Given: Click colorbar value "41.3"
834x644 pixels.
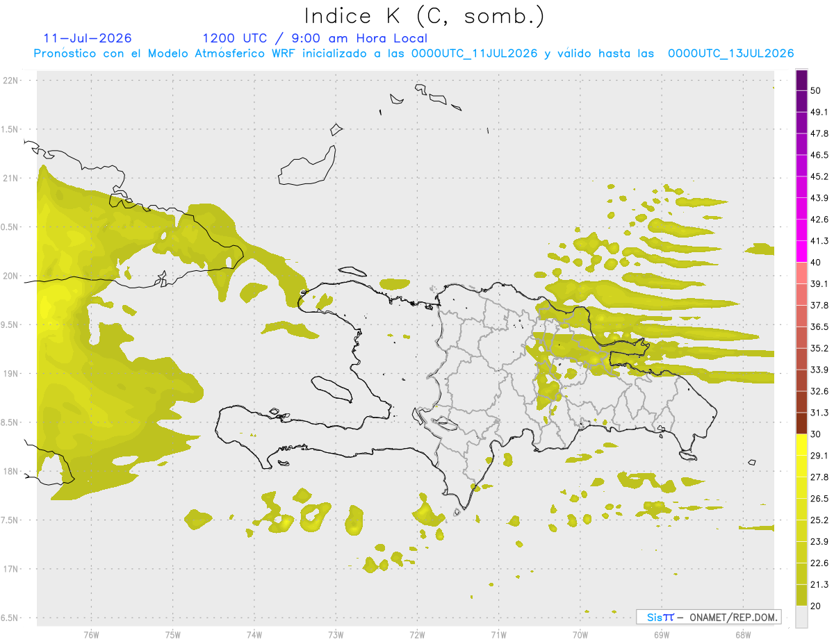Looking at the screenshot, I should tap(819, 241).
